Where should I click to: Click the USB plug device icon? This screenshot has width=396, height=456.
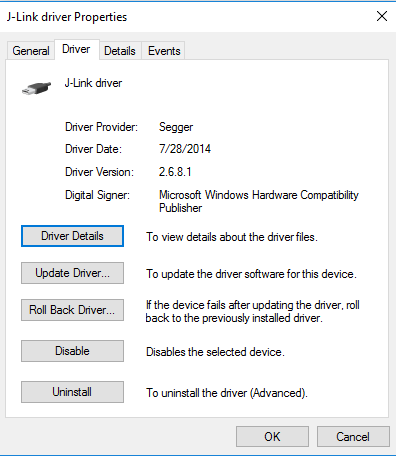click(x=37, y=88)
